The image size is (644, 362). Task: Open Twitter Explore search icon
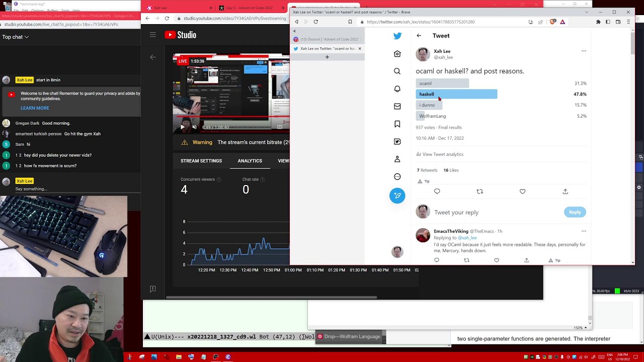[x=397, y=71]
